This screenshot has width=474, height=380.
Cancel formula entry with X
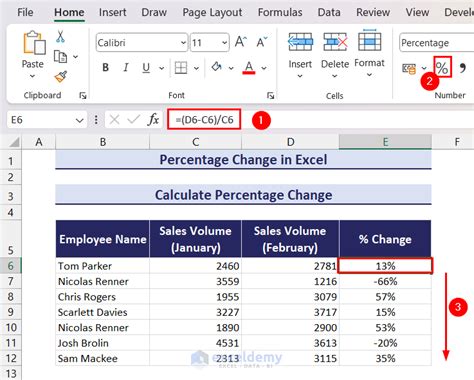pos(114,119)
